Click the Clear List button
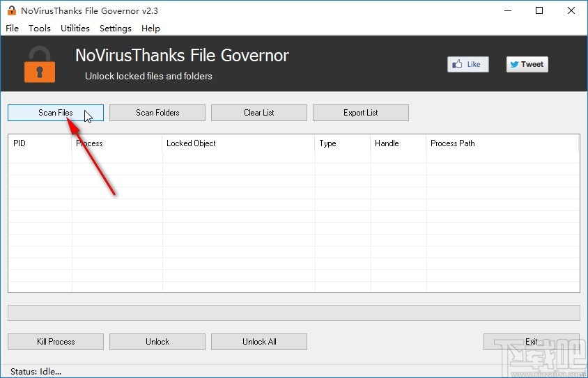This screenshot has height=378, width=588. click(259, 113)
